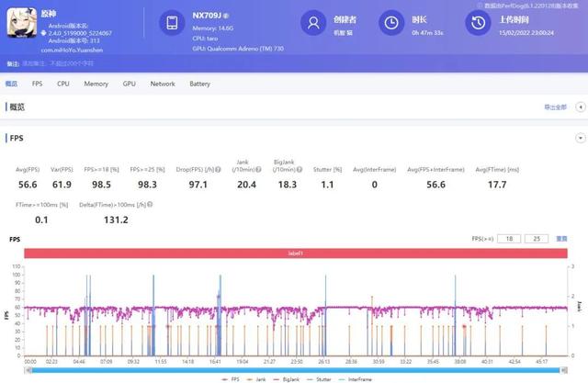Toggle the Jank series in the legend
Screen dimensions: 588x383
pyautogui.click(x=255, y=379)
